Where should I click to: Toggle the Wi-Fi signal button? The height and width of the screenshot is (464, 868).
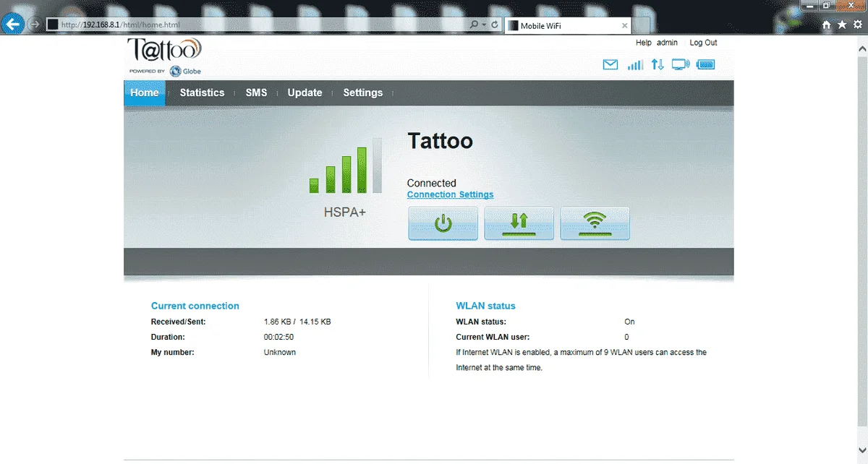[595, 223]
